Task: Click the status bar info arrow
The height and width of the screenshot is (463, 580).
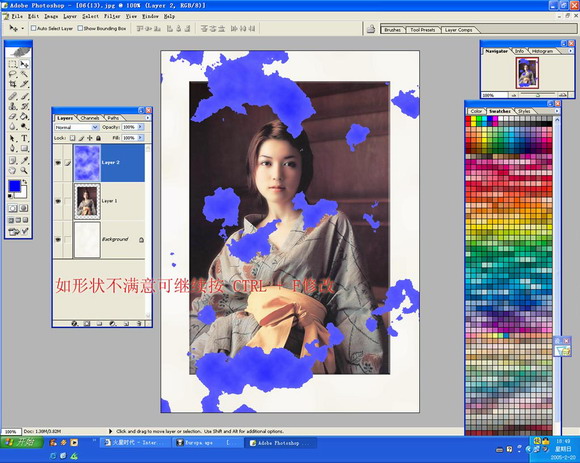Action: (x=110, y=431)
